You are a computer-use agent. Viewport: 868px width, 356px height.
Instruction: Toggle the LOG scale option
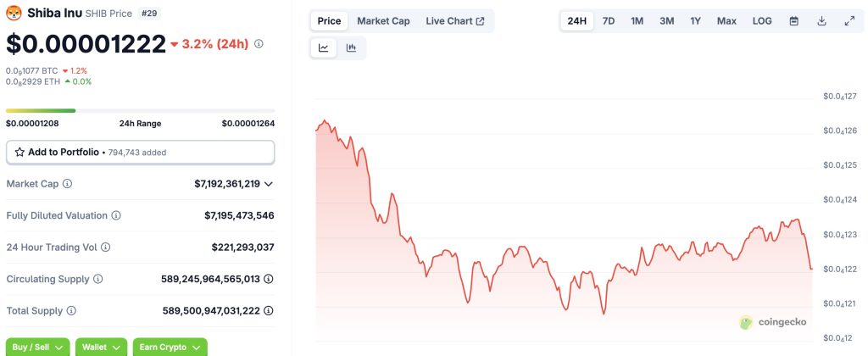762,21
